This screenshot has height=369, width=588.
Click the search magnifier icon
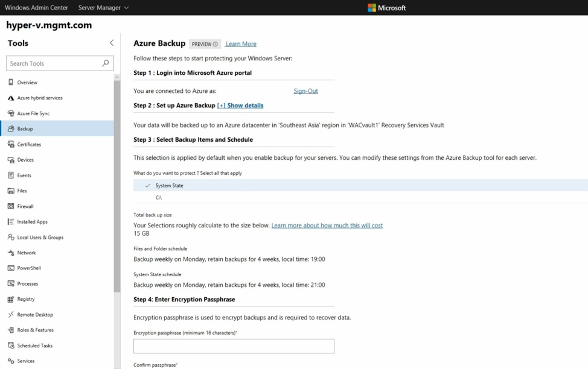point(106,63)
